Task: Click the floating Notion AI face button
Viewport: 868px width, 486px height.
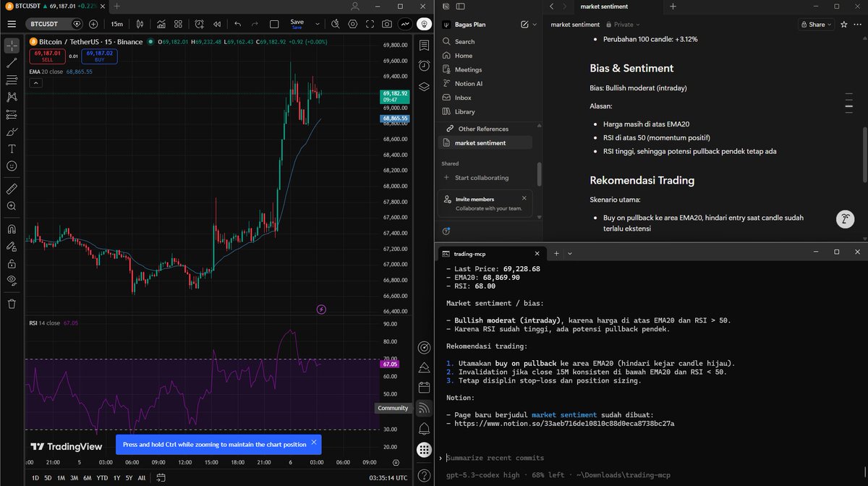Action: (843, 219)
